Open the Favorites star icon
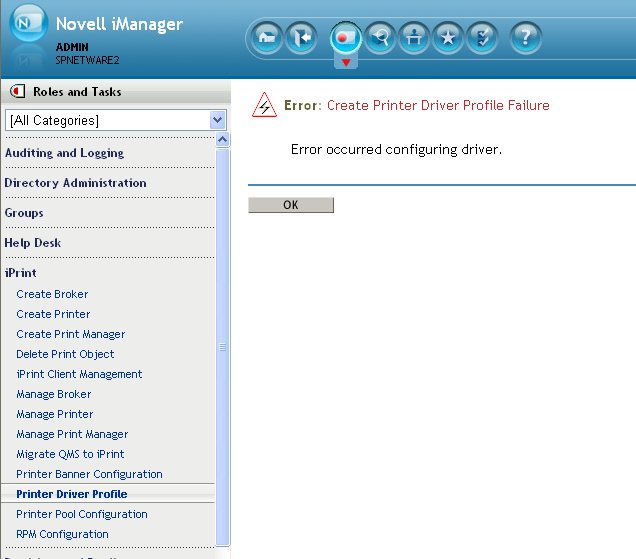Screen dimensions: 636x559 448,38
